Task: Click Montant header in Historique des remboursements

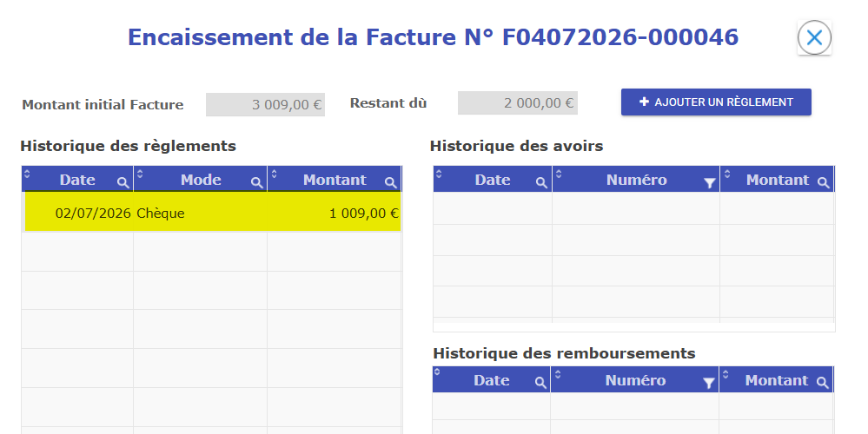Action: coord(776,380)
